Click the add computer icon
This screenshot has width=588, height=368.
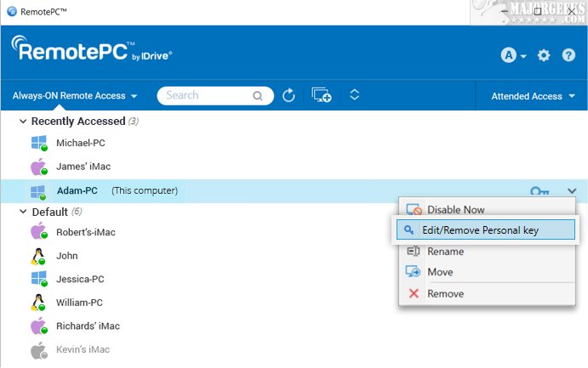click(x=322, y=94)
